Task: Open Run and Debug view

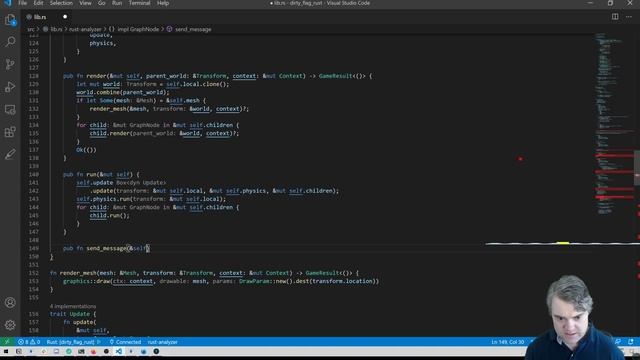Action: [x=10, y=87]
